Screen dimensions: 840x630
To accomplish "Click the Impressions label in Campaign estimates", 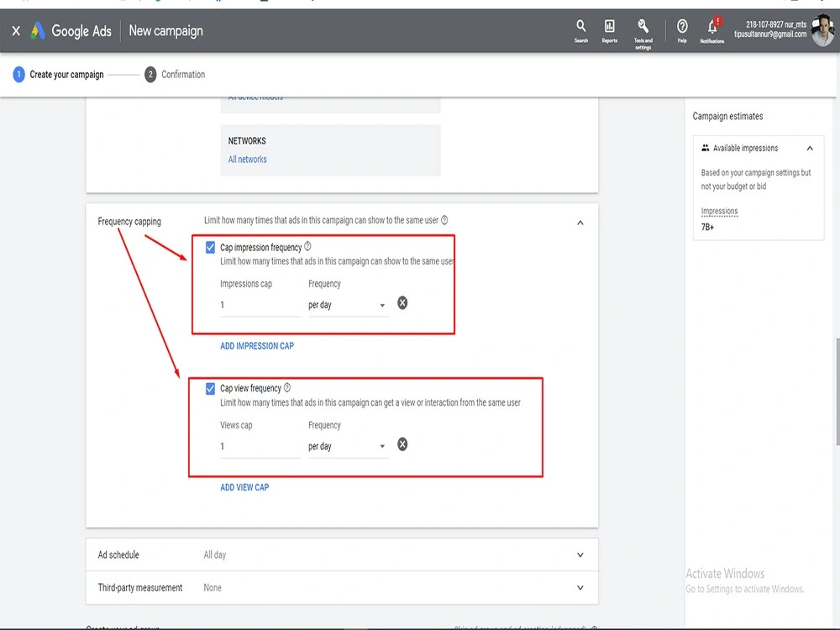I will (x=720, y=211).
